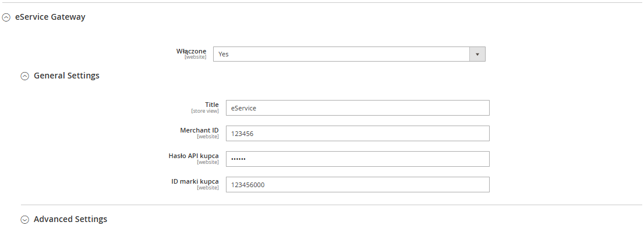644x229 pixels.
Task: Click the Hasło API kupca label
Action: point(193,156)
